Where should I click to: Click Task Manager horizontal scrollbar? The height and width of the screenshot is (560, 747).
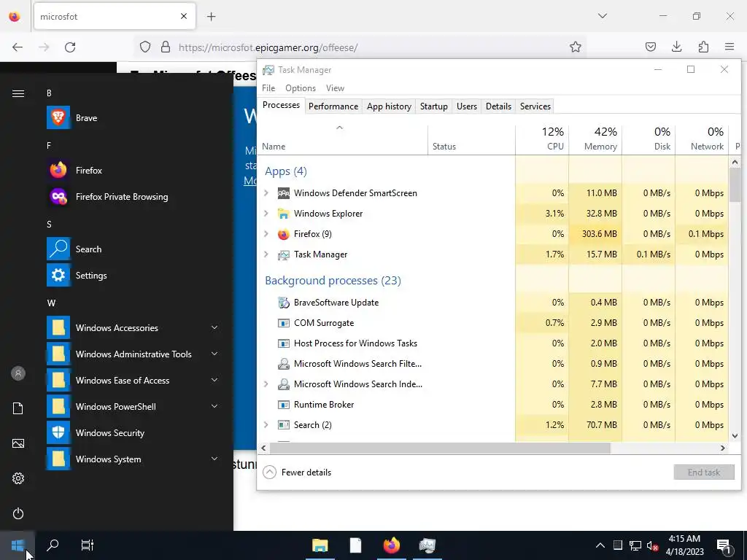click(x=440, y=448)
